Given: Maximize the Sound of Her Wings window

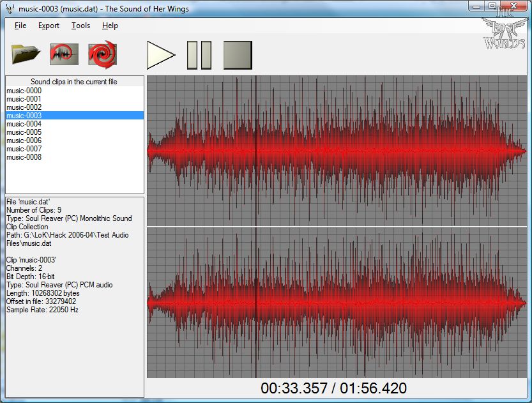Looking at the screenshot, I should tap(492, 6).
